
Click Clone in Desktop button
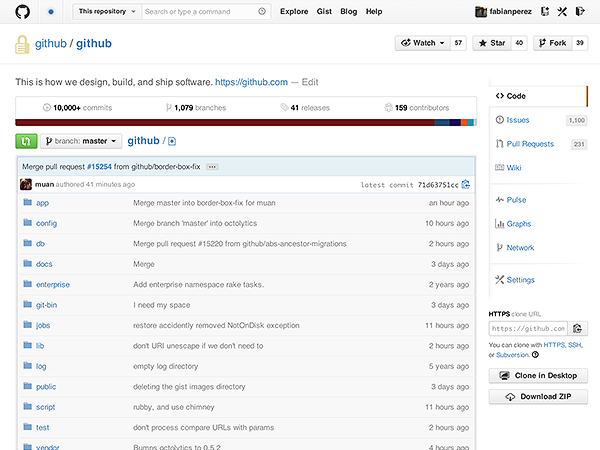coord(538,375)
